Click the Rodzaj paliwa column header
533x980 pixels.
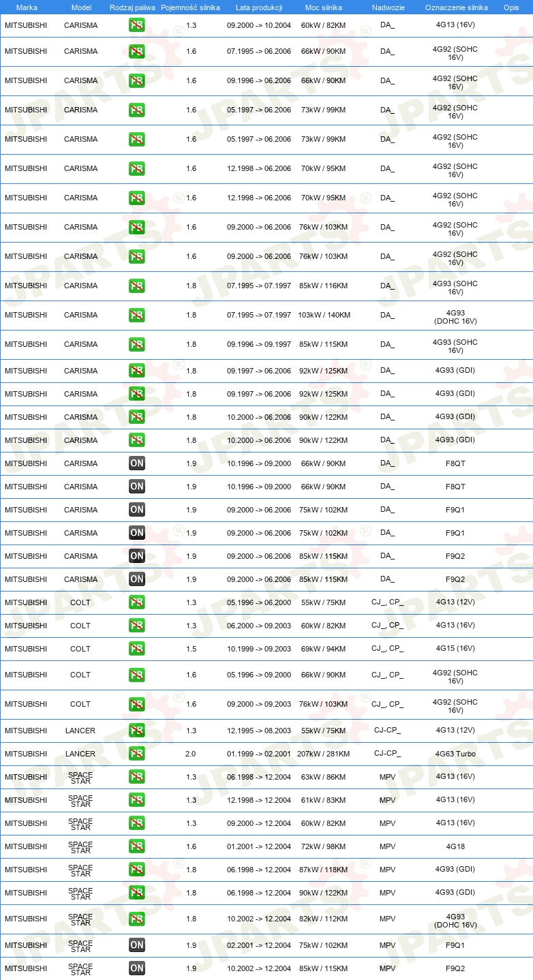(132, 8)
